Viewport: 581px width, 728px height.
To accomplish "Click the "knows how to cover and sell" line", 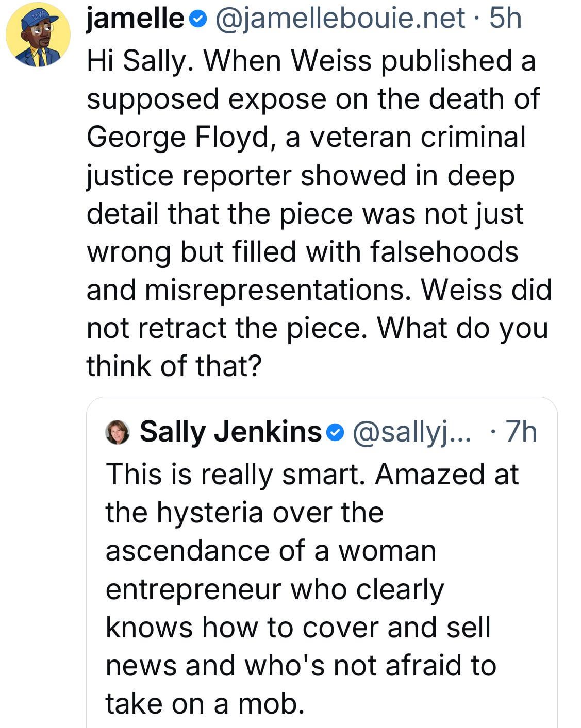I will [297, 627].
